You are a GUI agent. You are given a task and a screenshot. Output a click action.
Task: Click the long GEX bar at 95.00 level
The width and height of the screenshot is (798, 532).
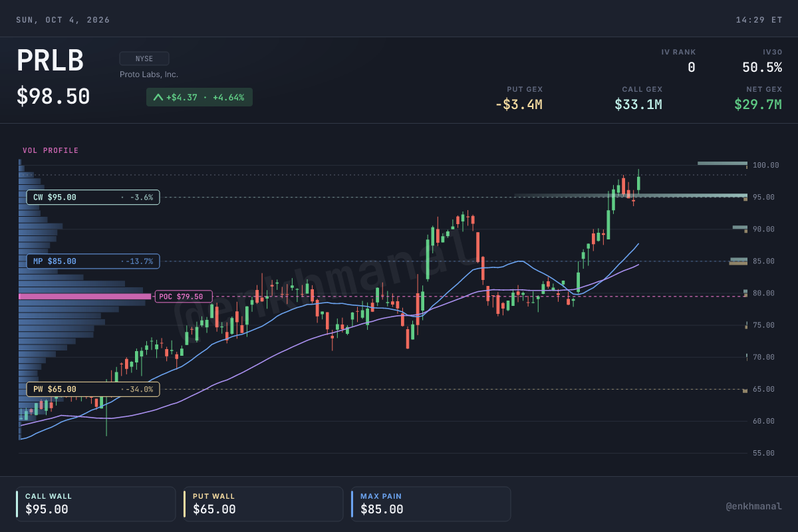[x=630, y=196]
